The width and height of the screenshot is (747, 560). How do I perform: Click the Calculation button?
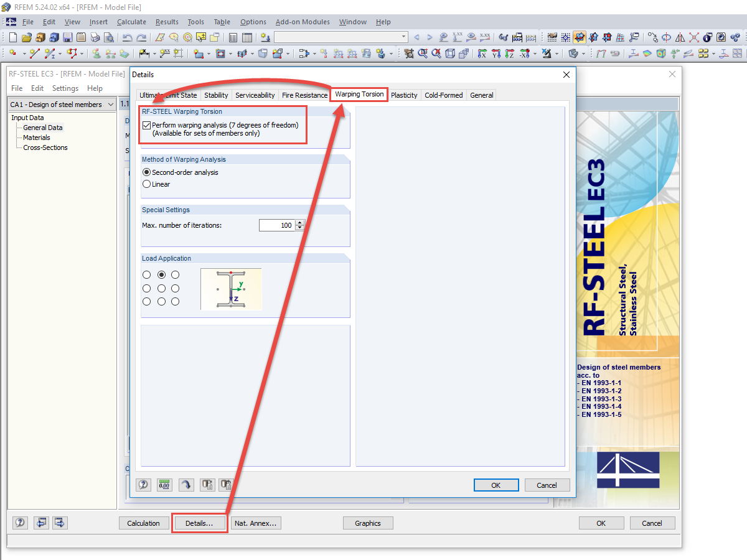click(144, 523)
